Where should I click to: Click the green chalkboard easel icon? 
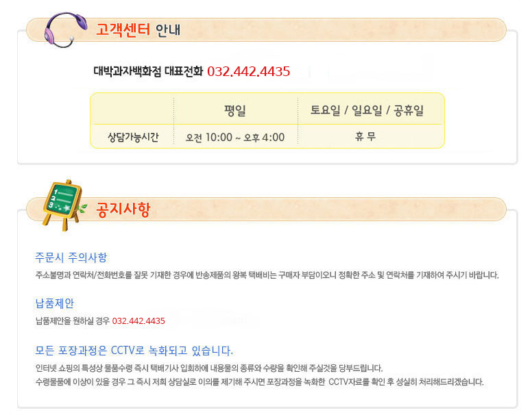(x=63, y=205)
